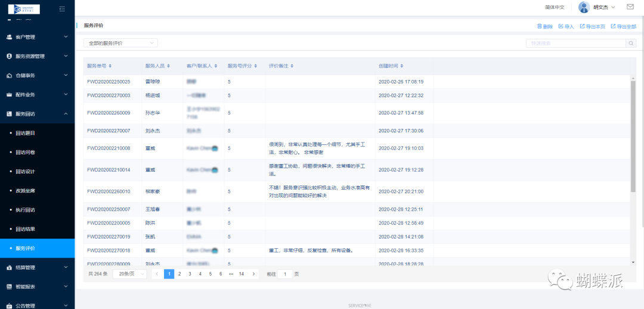
Task: Open the 20条/页 page size dropdown
Action: coord(129,274)
